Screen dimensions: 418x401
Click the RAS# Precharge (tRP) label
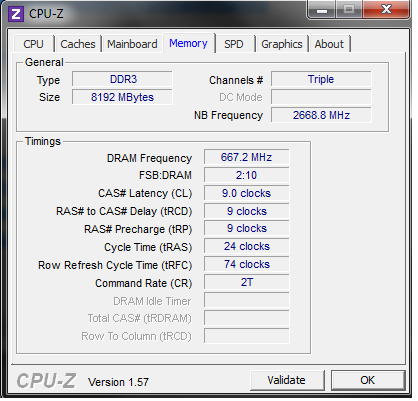(138, 229)
